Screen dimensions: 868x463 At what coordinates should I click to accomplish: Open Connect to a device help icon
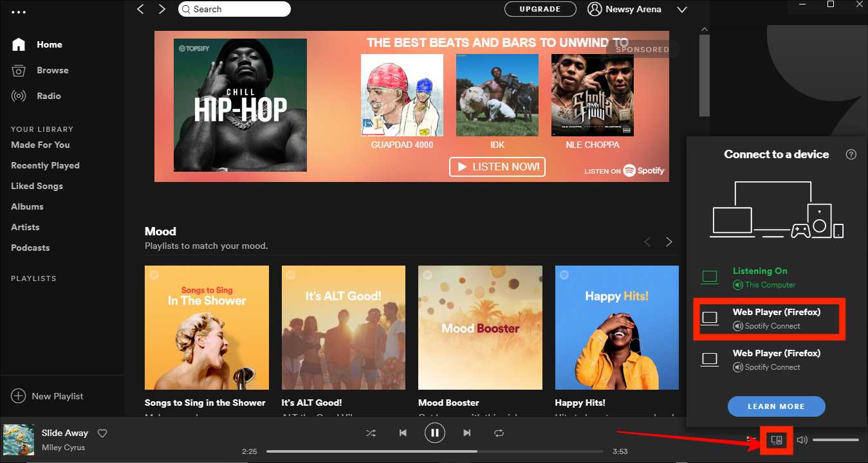851,154
